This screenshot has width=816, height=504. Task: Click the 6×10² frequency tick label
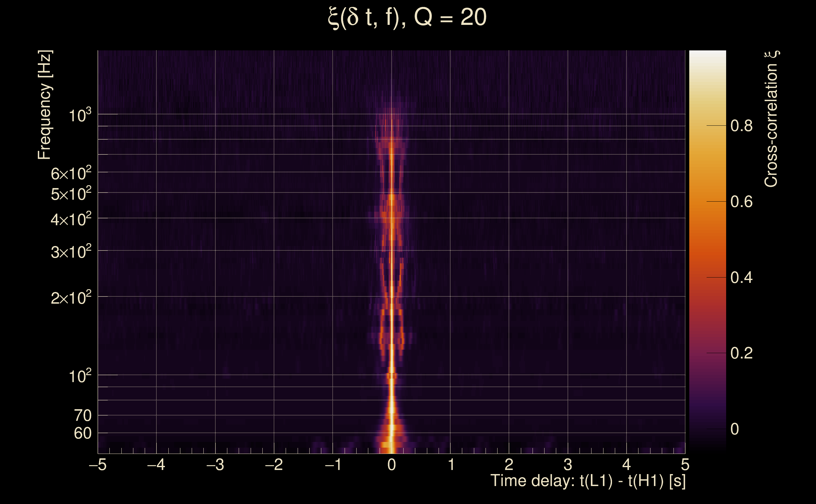71,173
